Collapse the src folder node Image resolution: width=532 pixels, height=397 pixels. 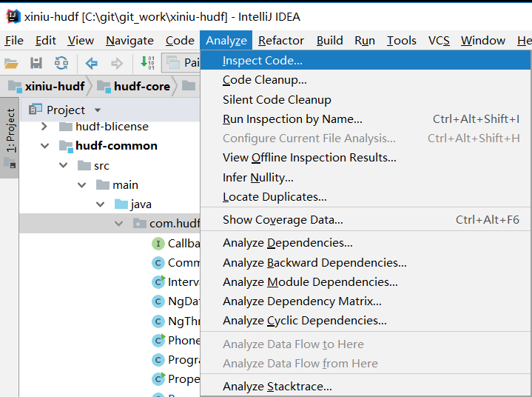(63, 166)
